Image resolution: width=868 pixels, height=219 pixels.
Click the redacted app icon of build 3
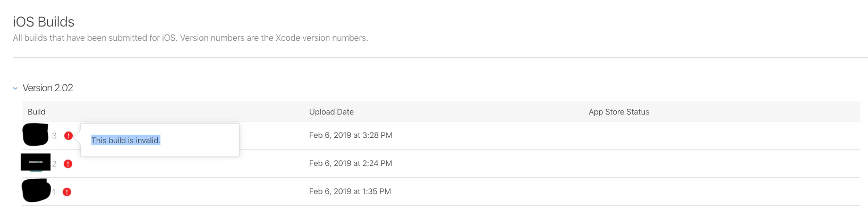(x=36, y=135)
